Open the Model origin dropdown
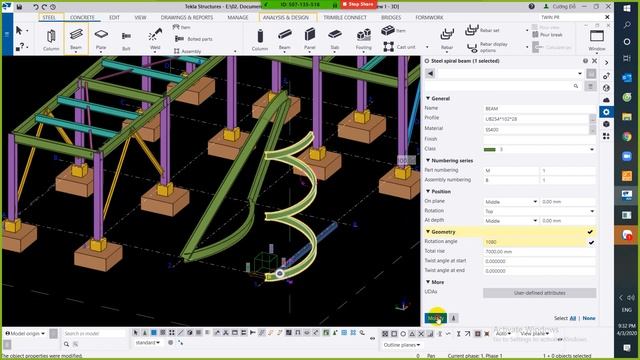Screen dimensions: 640x360 point(25,333)
